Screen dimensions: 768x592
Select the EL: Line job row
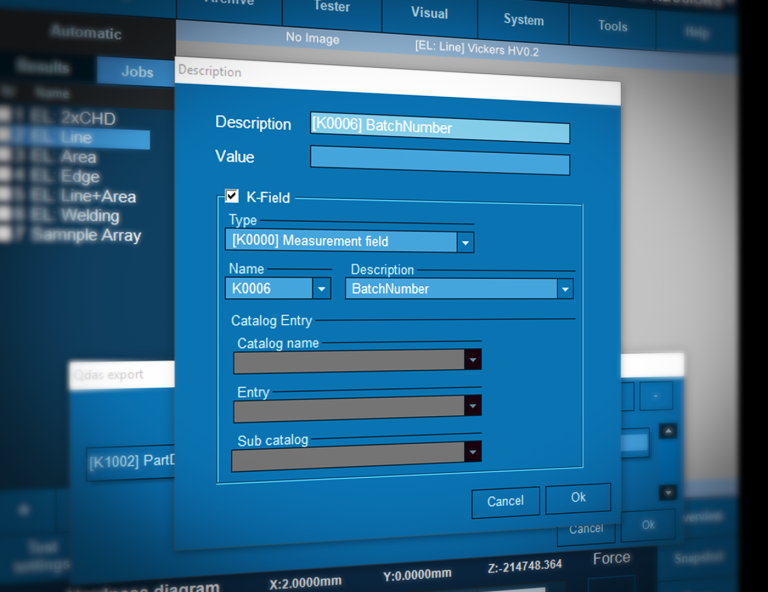pos(76,138)
